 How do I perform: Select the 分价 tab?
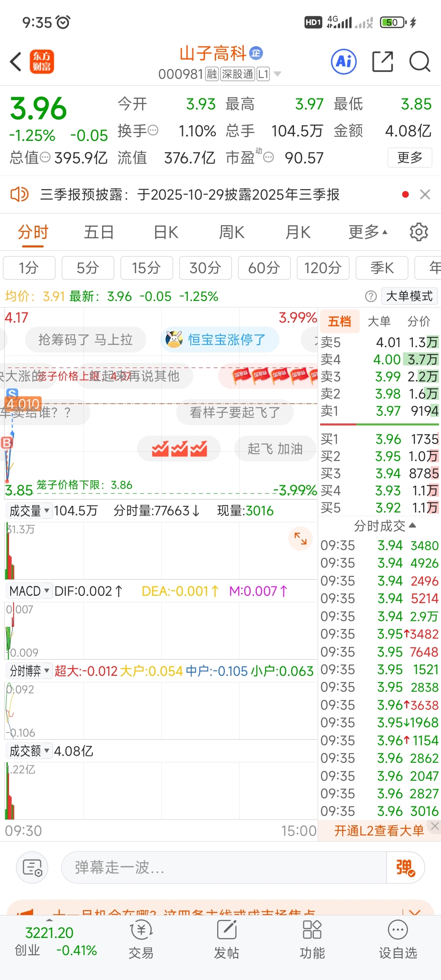click(x=419, y=321)
